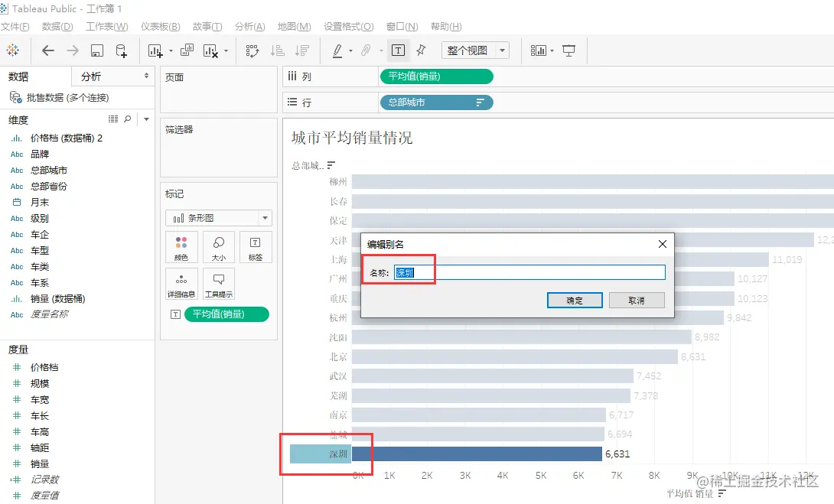Expand Show/Hide cards dropdown arrow

click(x=552, y=51)
